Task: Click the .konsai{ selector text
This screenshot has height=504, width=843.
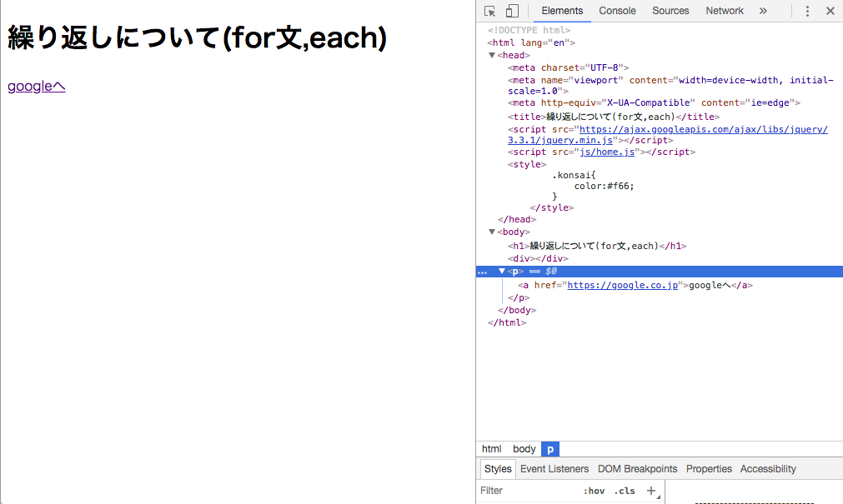Action: (575, 175)
